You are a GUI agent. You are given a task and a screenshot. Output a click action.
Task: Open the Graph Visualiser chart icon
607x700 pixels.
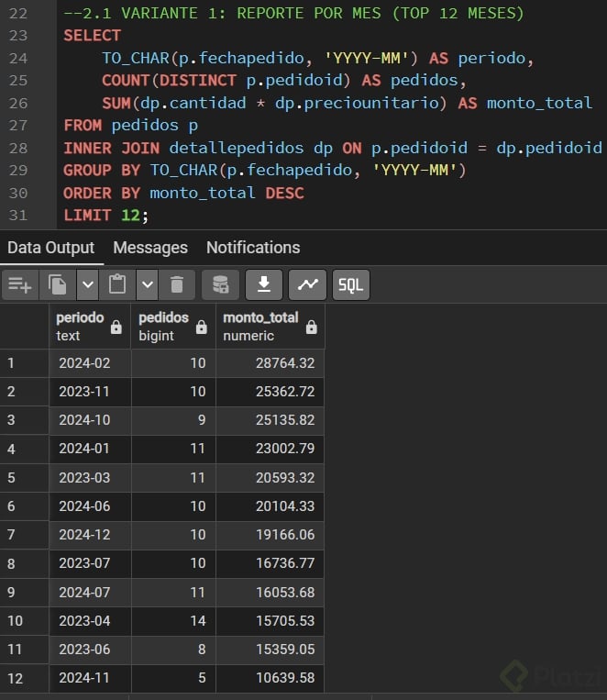307,285
